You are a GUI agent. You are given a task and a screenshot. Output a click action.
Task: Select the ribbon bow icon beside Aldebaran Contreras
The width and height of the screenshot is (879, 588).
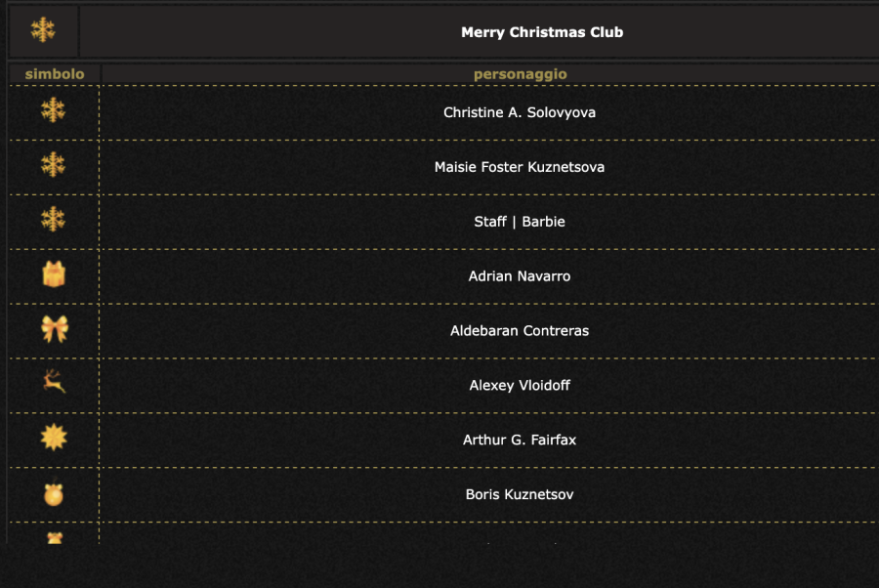(x=55, y=329)
